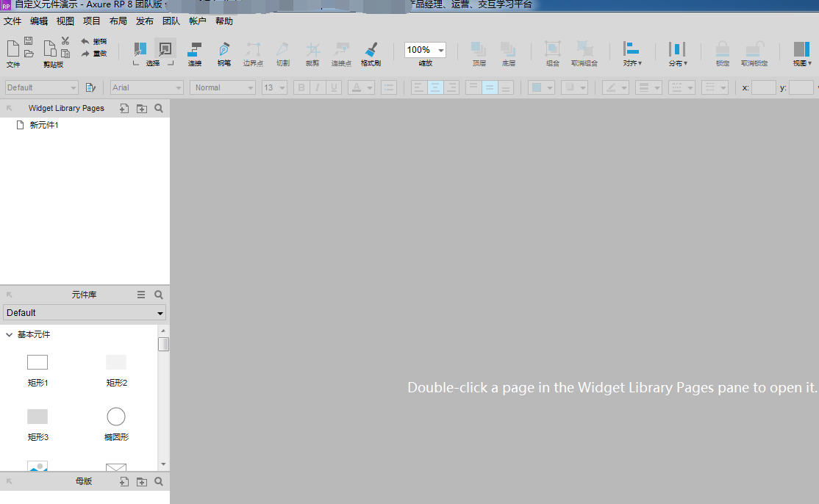This screenshot has height=504, width=819.
Task: Search the 元件库 widget library panel
Action: coord(159,295)
